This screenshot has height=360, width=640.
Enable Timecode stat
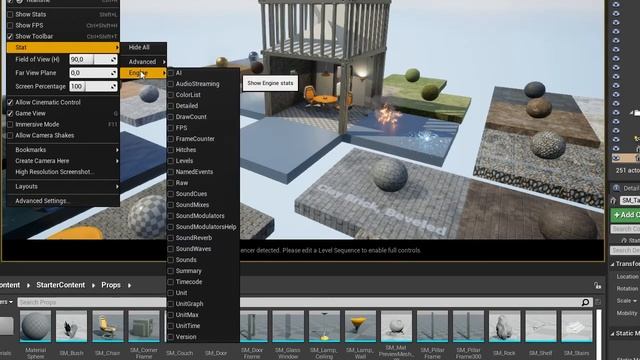(171, 282)
